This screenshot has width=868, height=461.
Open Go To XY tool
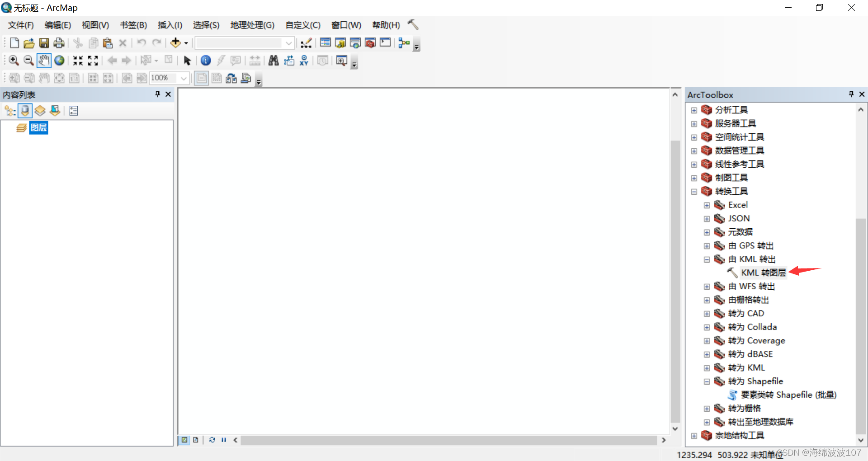[304, 61]
